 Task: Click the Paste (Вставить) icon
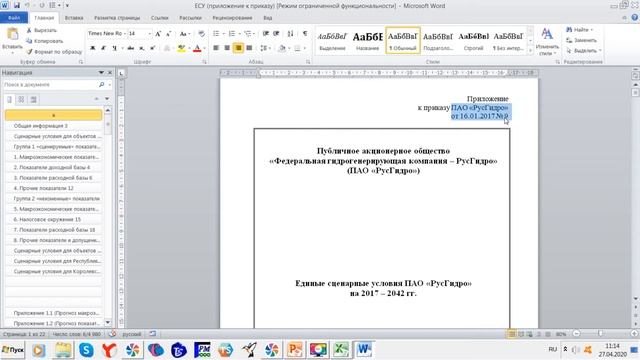point(12,35)
